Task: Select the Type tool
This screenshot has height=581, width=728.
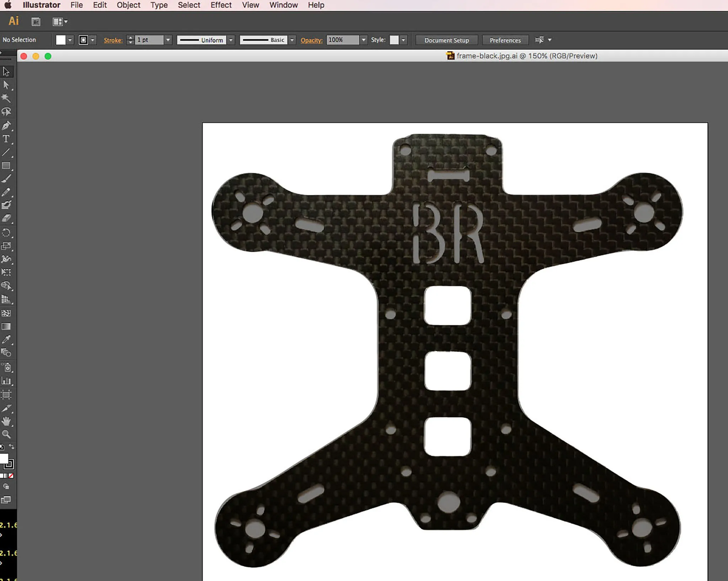Action: (x=6, y=139)
